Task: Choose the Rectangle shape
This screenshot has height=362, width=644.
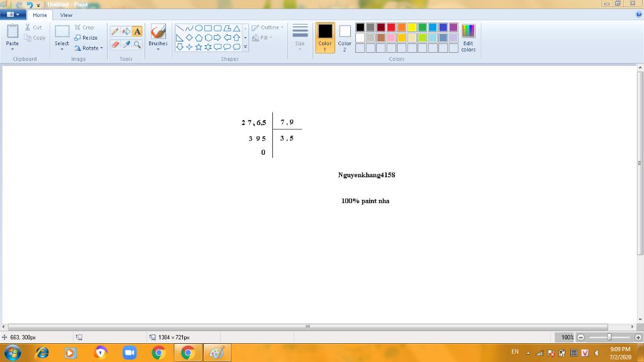Action: pos(208,28)
